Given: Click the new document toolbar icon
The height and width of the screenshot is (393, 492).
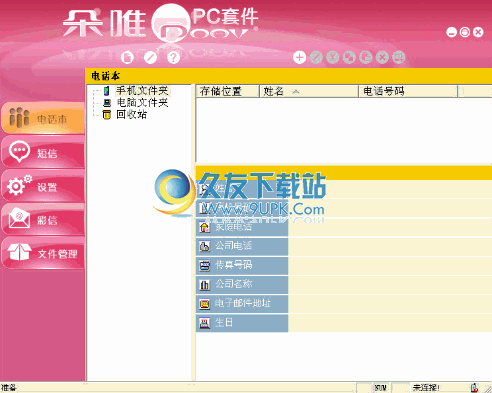Looking at the screenshot, I should 127,57.
